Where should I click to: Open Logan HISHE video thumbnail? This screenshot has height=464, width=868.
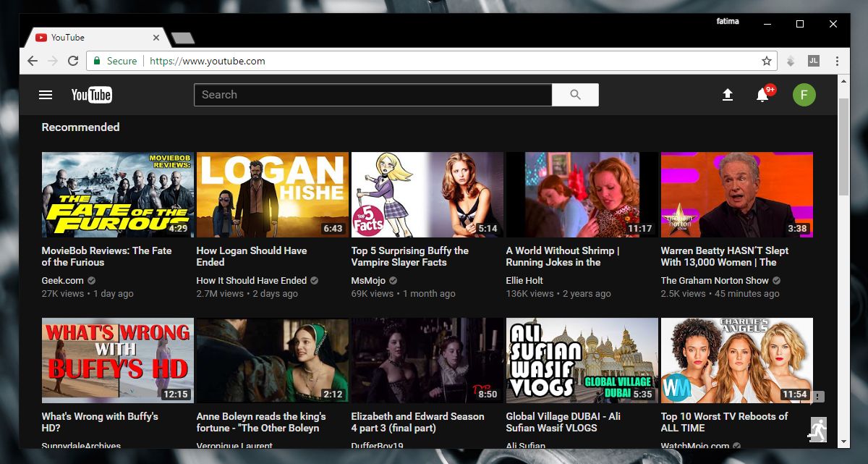point(273,195)
